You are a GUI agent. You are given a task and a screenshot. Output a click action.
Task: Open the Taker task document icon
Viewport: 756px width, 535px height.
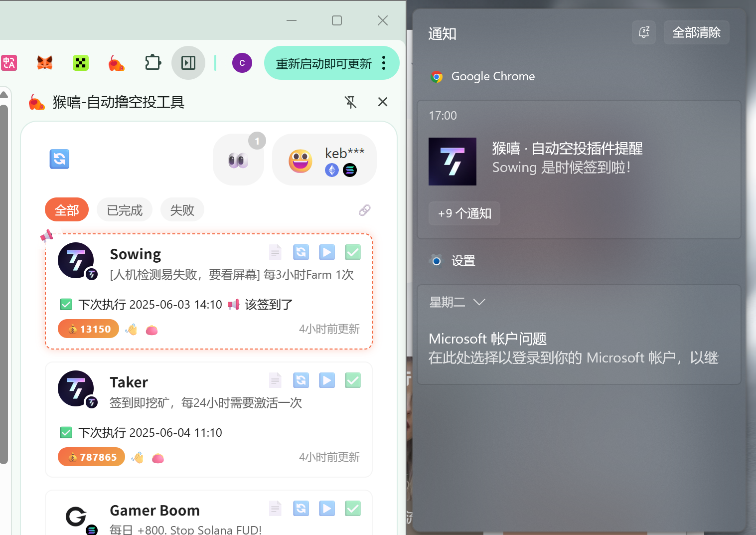[275, 380]
